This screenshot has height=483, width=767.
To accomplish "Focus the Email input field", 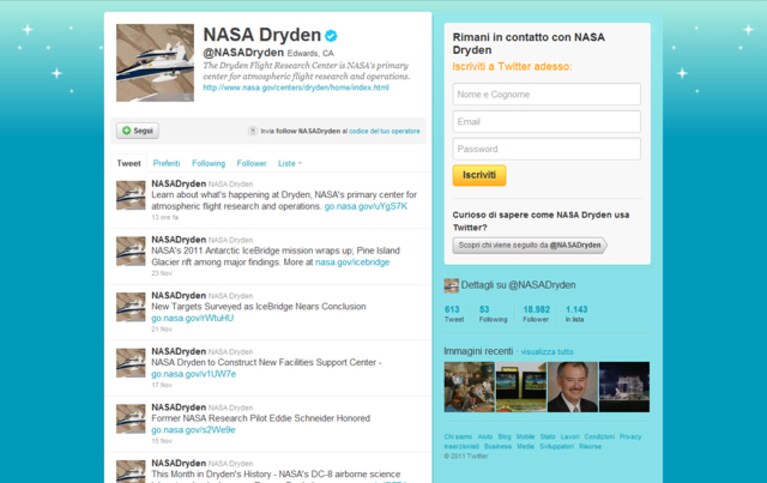I will coord(546,121).
